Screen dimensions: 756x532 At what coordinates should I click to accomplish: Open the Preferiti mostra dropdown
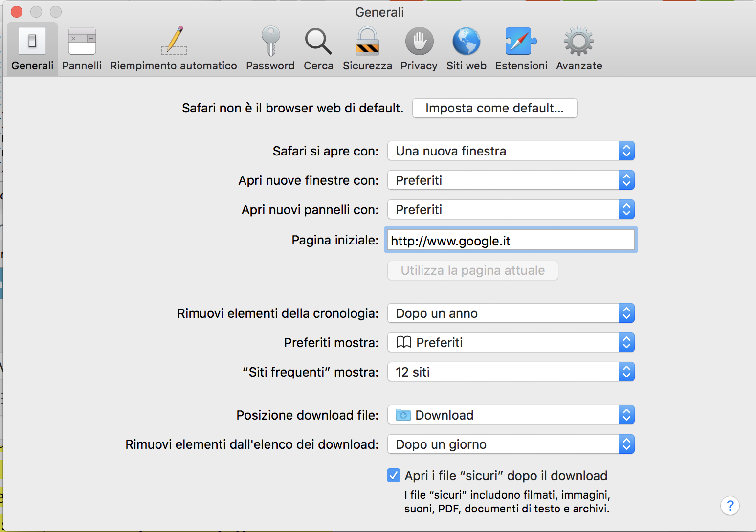click(511, 343)
